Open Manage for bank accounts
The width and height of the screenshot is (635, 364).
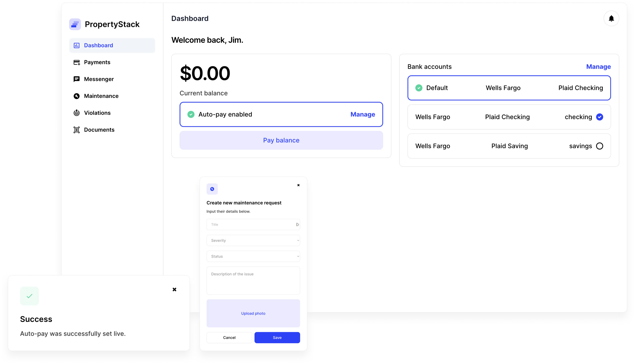tap(598, 66)
